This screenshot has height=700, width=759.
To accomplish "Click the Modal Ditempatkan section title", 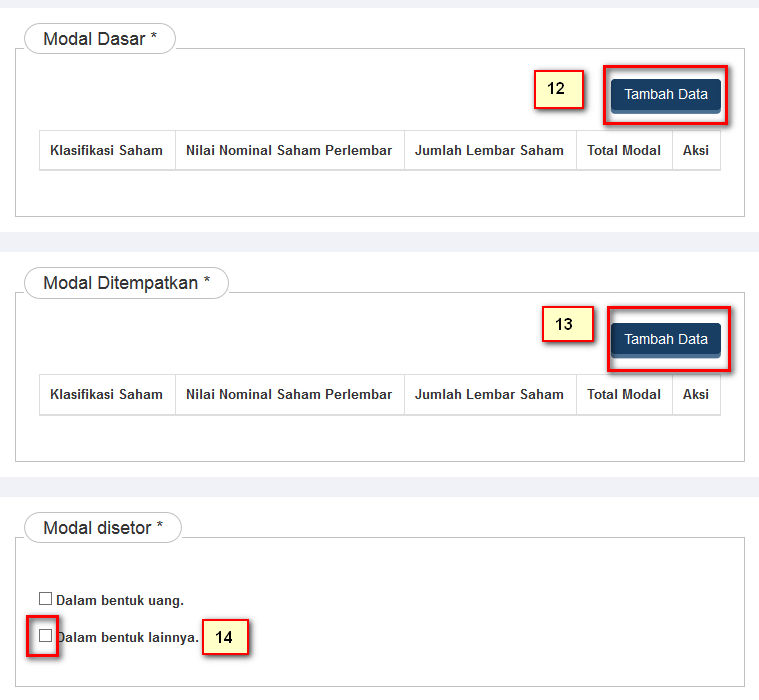I will pyautogui.click(x=126, y=283).
